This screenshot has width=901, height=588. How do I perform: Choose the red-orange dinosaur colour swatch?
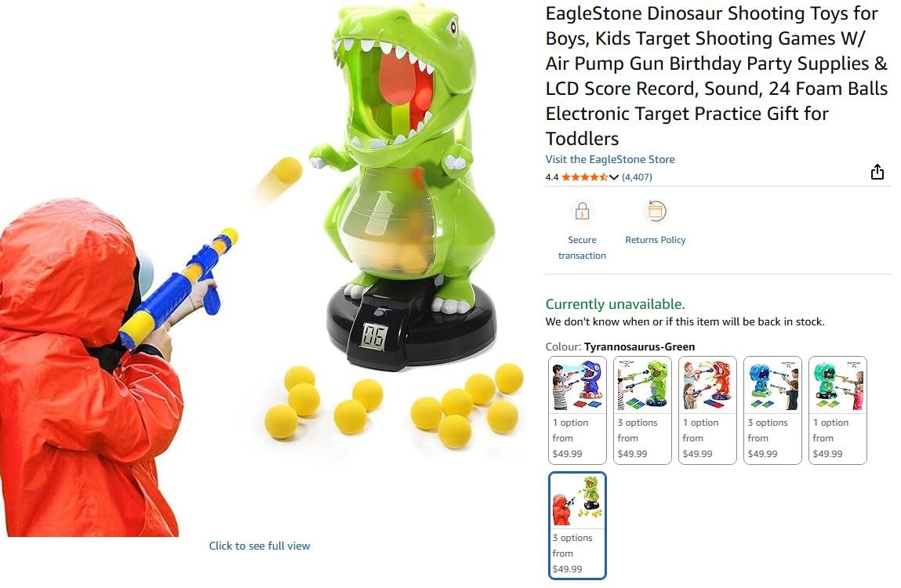707,410
